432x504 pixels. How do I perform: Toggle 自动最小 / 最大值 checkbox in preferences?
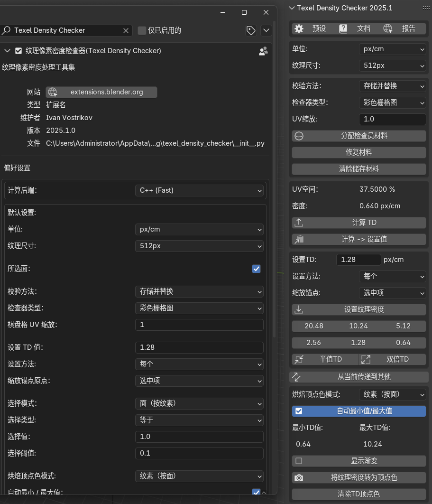pos(256,492)
